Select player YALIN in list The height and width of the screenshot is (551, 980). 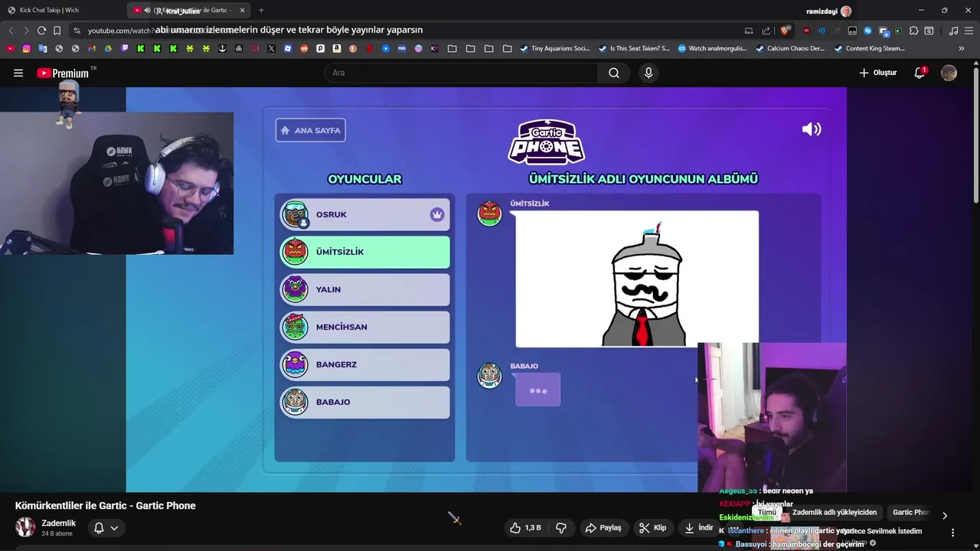click(x=364, y=289)
